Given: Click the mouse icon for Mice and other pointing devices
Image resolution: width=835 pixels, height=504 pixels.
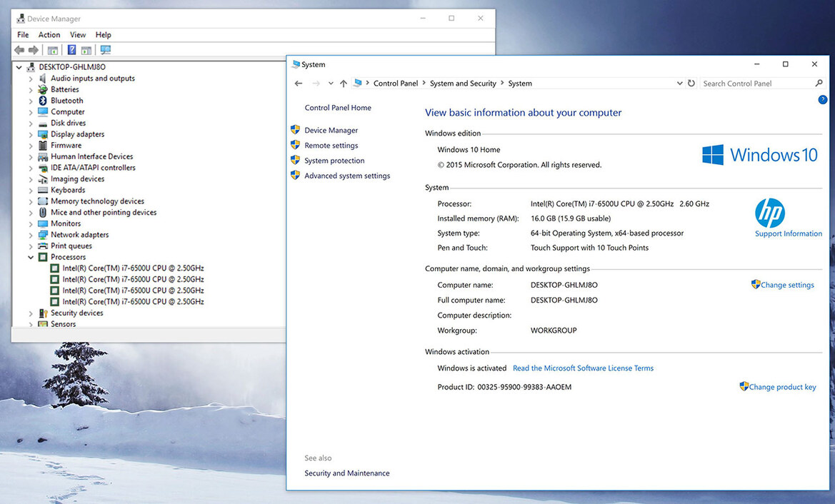Looking at the screenshot, I should (x=43, y=212).
